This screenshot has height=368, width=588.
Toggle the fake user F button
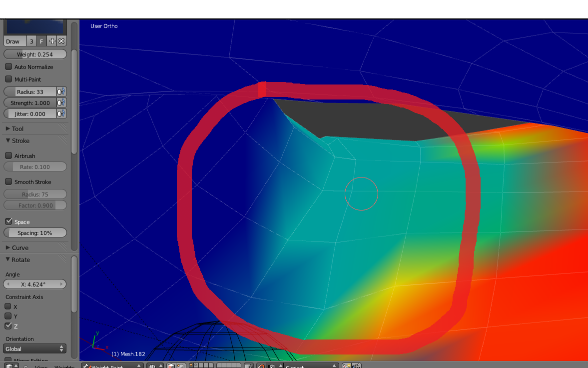coord(41,41)
